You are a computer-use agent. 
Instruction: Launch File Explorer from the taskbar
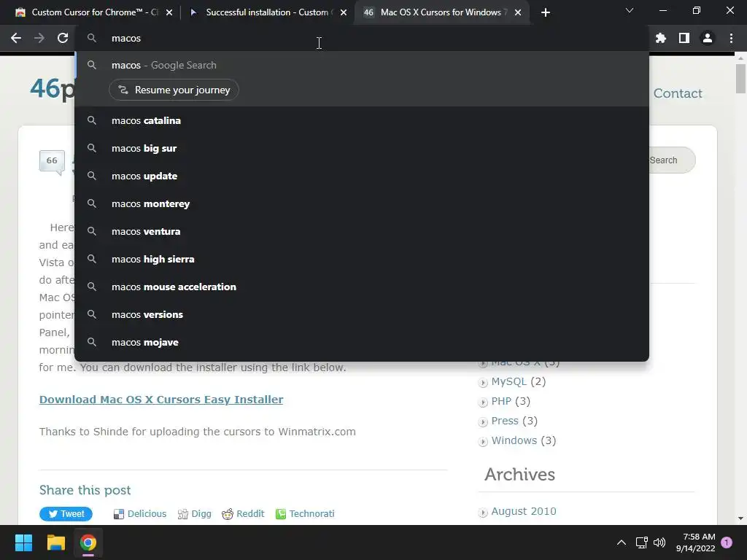coord(55,542)
